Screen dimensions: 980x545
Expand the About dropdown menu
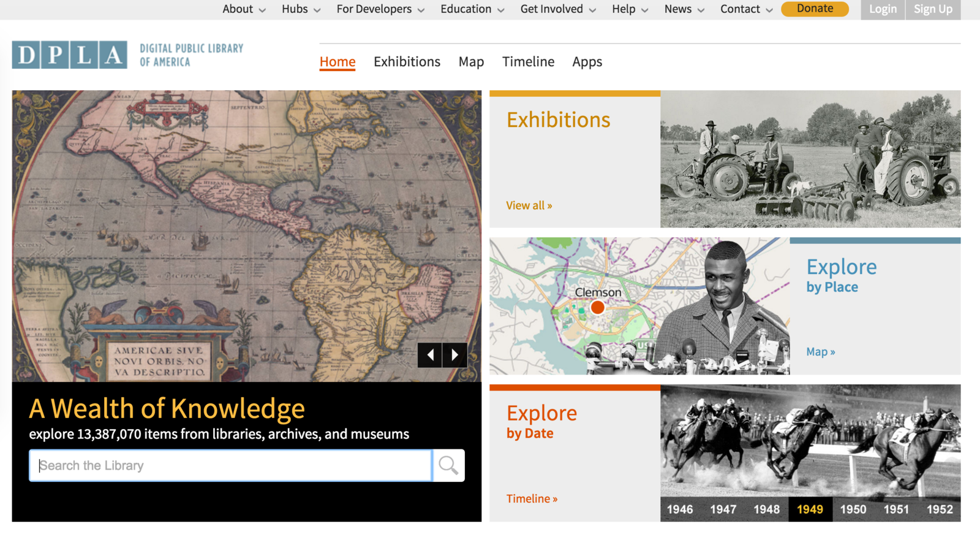tap(244, 9)
